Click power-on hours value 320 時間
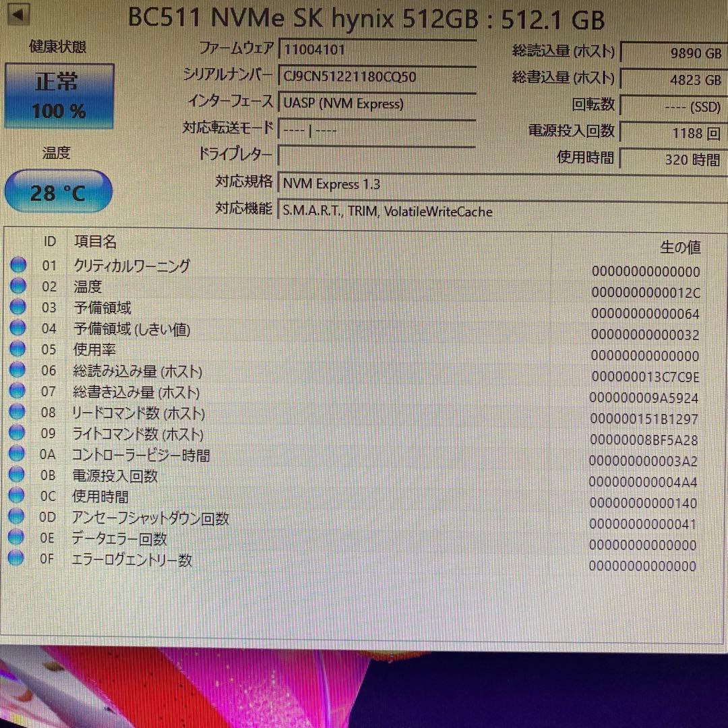 pos(673,160)
